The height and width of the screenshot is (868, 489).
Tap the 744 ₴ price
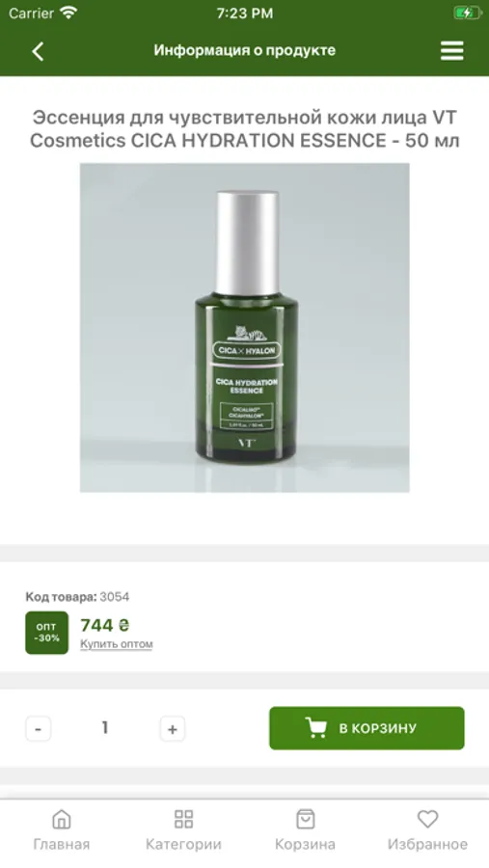coord(105,625)
